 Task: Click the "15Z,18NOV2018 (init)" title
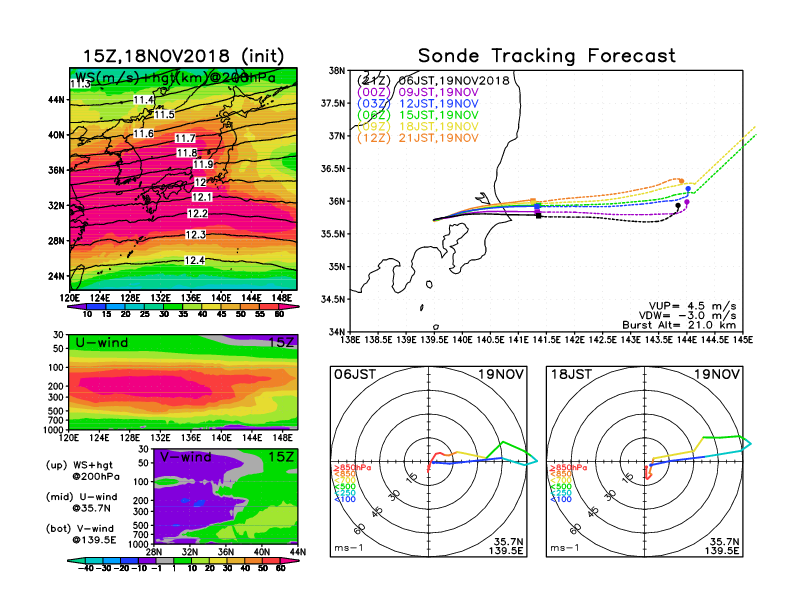pyautogui.click(x=183, y=56)
